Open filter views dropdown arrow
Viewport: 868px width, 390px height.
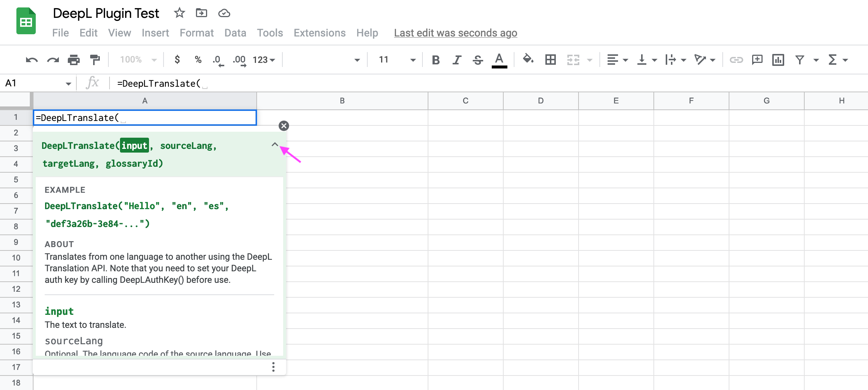816,60
